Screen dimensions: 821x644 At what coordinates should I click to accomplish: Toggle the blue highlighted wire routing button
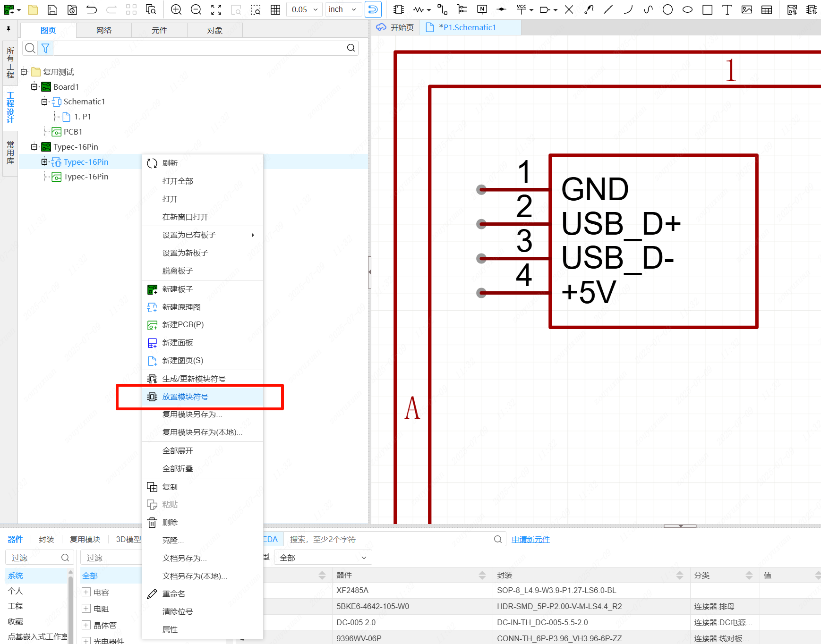coord(373,9)
